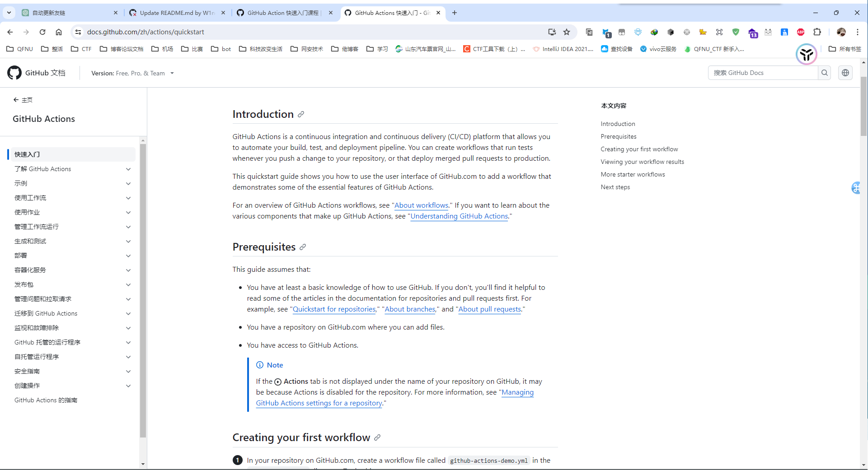868x470 pixels.
Task: Select 部署 in the sidebar
Action: [x=20, y=255]
